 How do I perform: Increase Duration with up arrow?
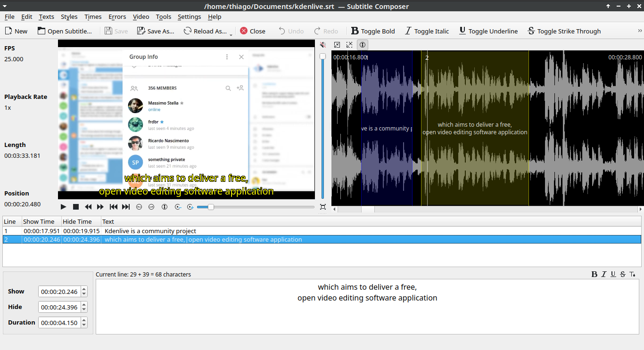coord(84,320)
